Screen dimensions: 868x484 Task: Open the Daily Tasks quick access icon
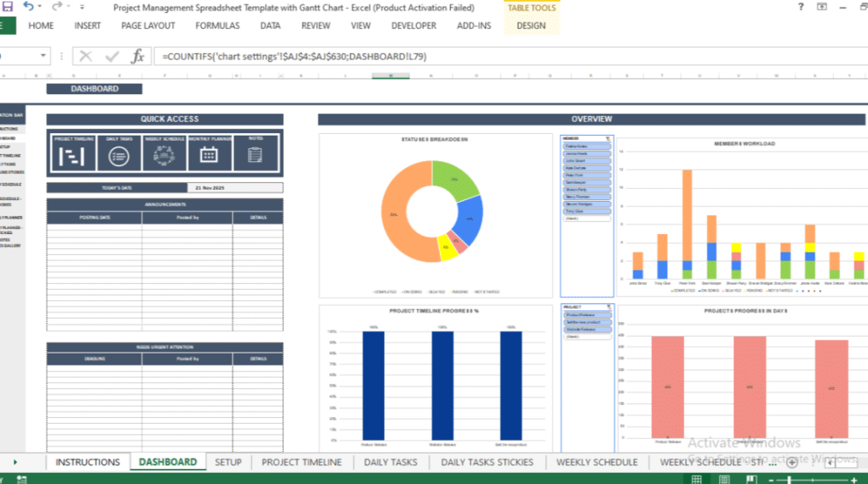tap(119, 155)
